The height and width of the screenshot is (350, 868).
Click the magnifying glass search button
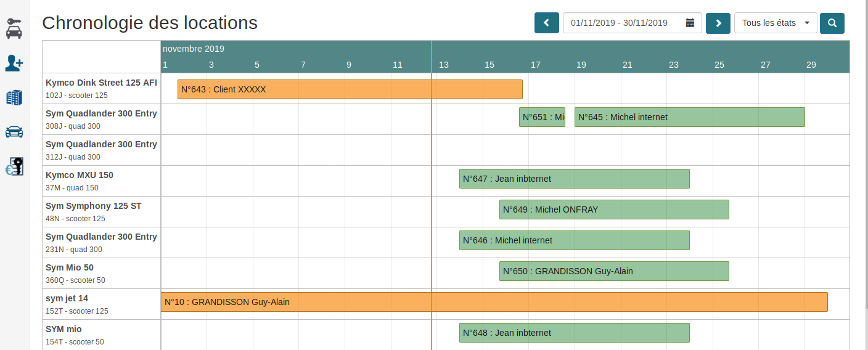832,23
